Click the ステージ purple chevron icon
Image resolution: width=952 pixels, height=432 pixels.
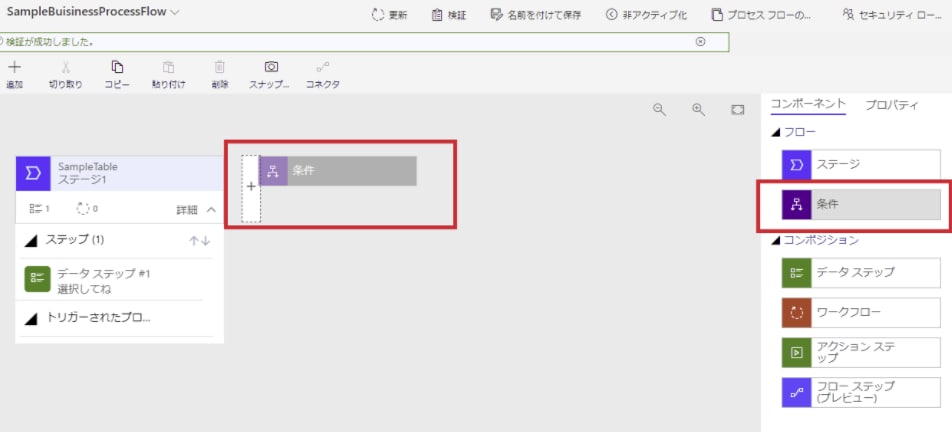[x=797, y=164]
